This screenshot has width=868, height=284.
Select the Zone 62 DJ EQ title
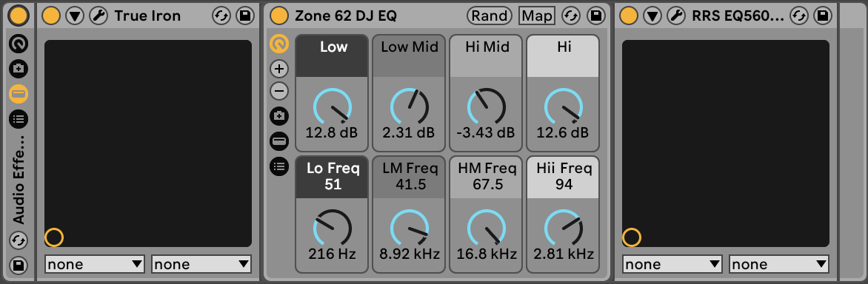[x=346, y=16]
